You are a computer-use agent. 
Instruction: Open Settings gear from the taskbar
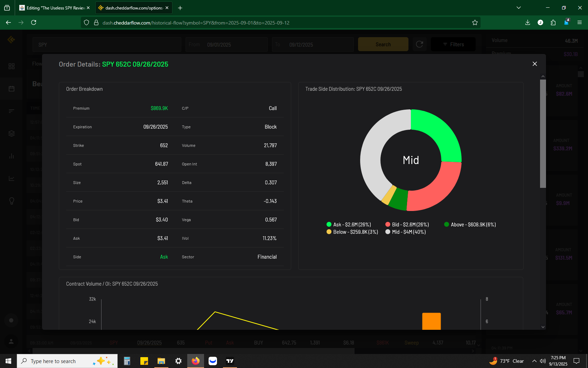click(x=178, y=361)
